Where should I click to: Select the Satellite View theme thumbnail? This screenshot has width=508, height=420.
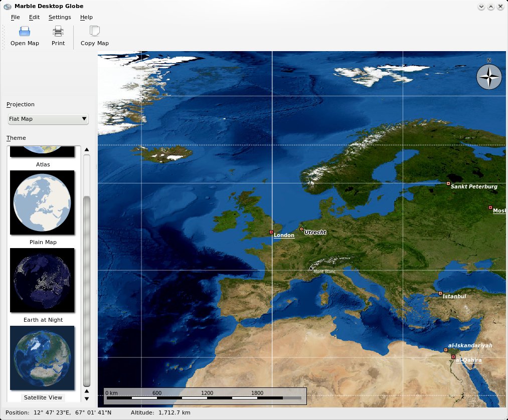click(42, 358)
